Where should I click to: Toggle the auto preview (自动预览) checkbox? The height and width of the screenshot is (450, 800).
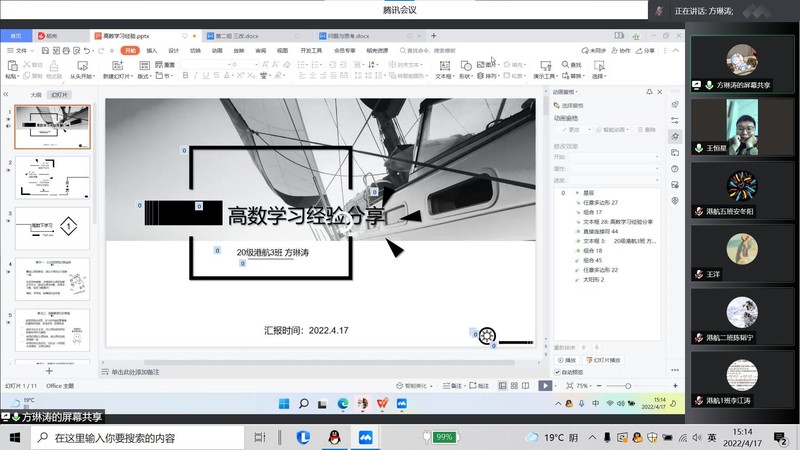click(558, 372)
